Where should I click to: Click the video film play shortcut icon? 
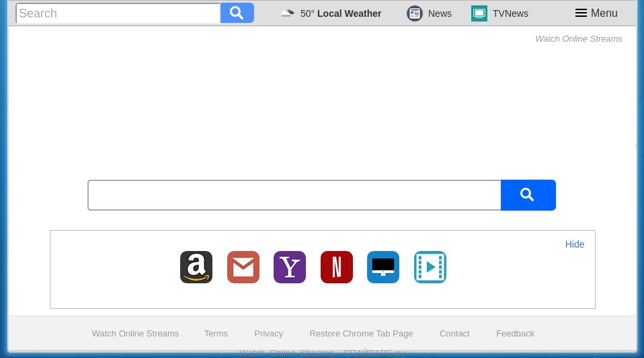coord(430,267)
